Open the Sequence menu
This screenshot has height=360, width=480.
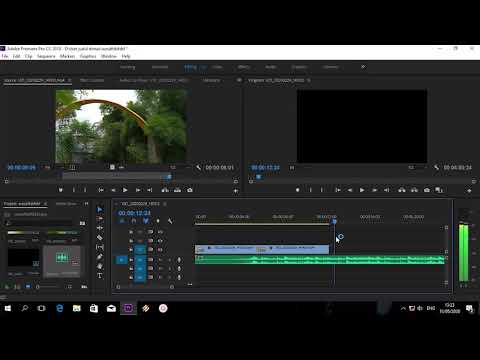[x=46, y=56]
